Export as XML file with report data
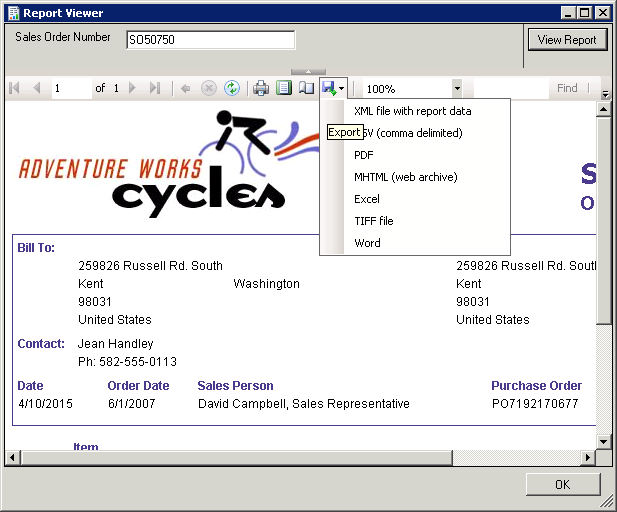The image size is (617, 512). 412,111
